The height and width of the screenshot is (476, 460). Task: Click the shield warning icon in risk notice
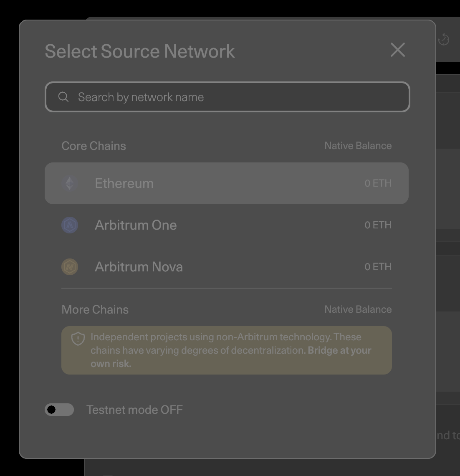78,337
